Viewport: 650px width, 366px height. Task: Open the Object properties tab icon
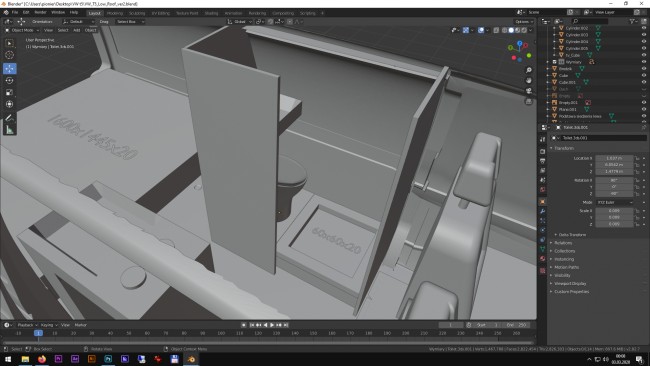pyautogui.click(x=543, y=201)
